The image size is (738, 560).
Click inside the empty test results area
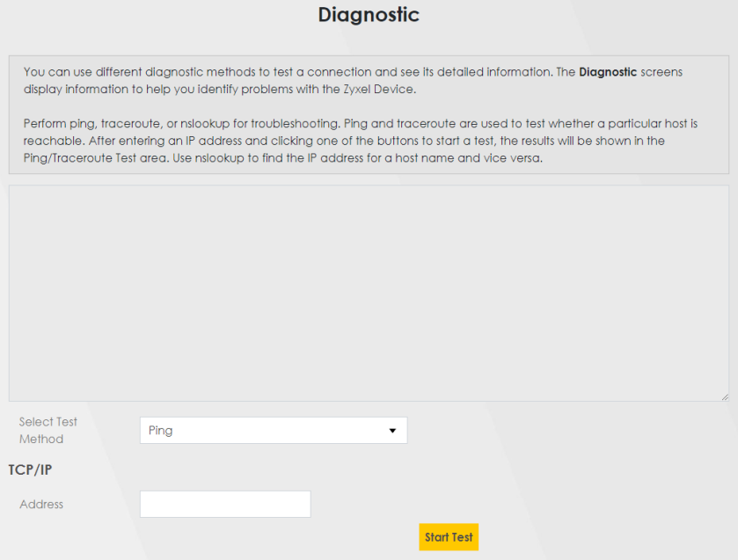pos(369,293)
